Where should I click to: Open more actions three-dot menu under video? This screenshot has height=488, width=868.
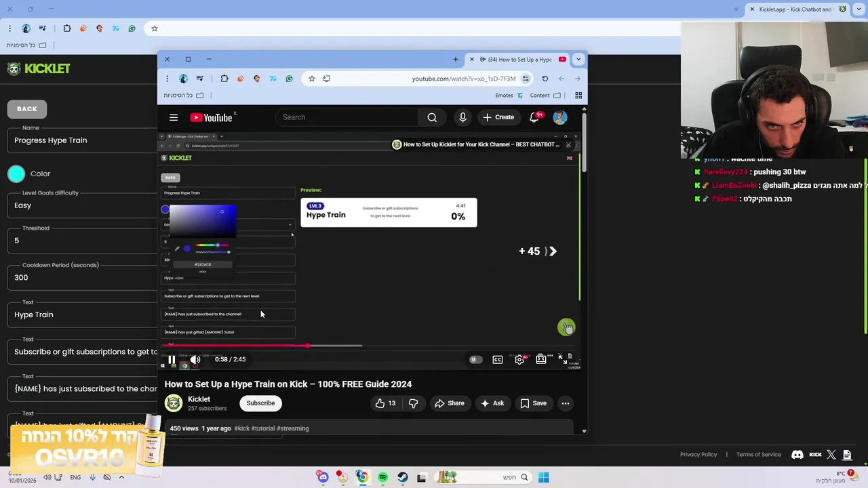tap(566, 403)
